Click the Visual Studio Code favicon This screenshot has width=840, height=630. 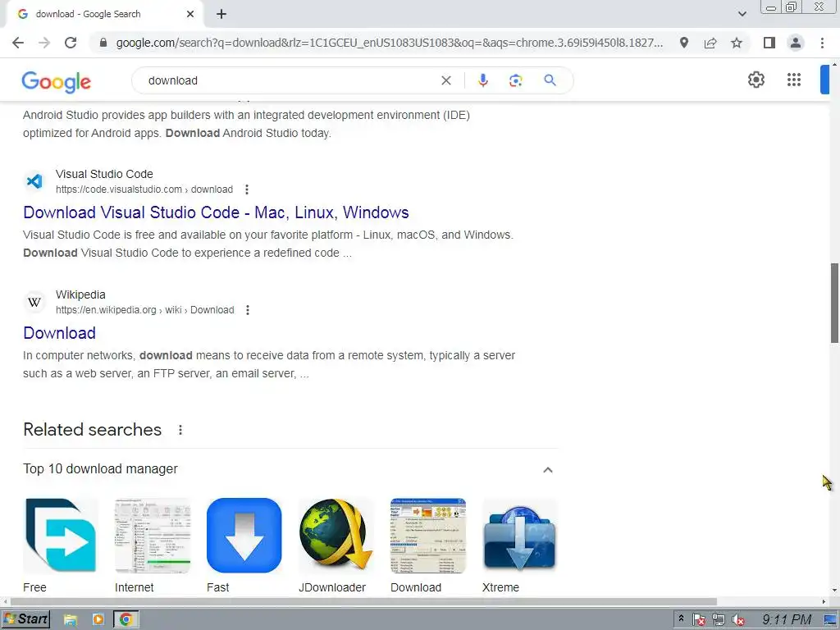[34, 181]
